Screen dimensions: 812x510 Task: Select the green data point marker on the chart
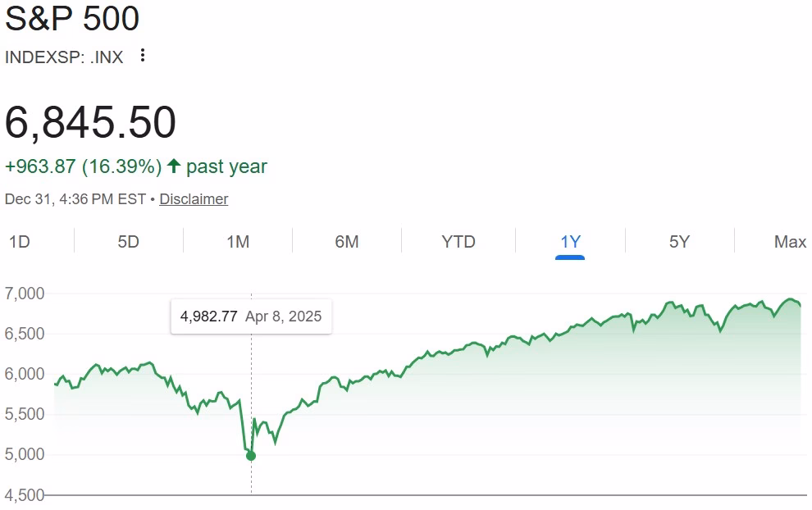251,454
